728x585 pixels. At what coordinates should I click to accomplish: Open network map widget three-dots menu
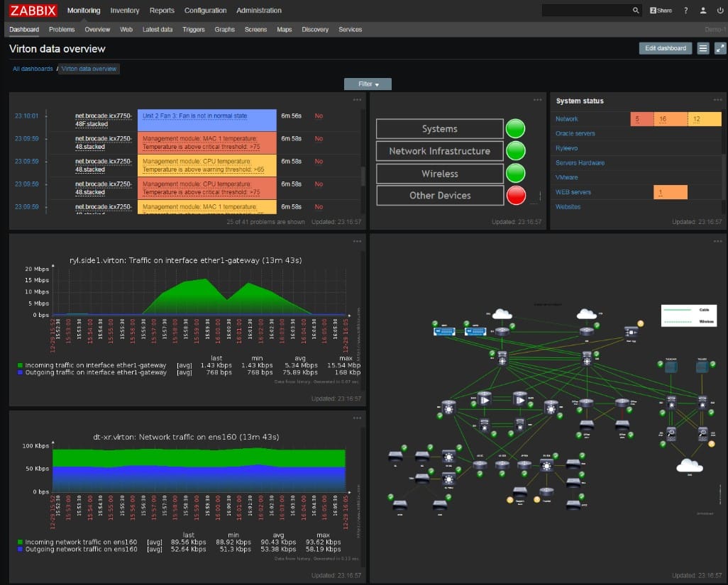point(718,241)
